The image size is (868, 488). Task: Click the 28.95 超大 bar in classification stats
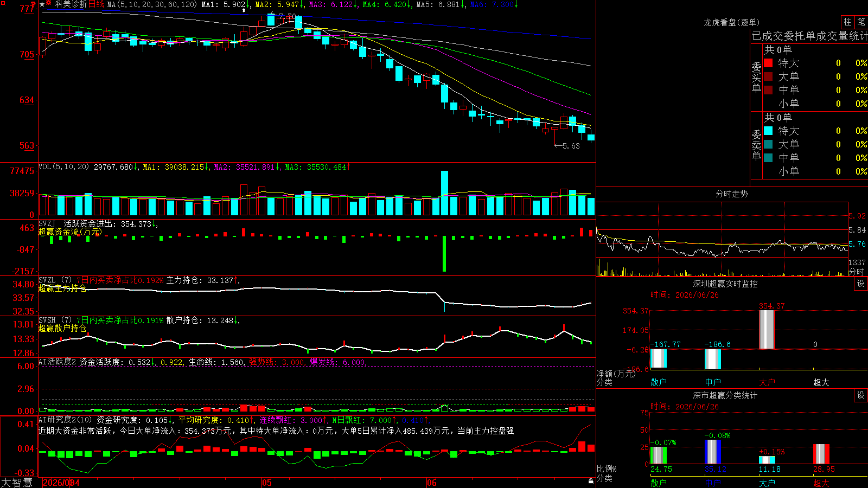pyautogui.click(x=821, y=454)
